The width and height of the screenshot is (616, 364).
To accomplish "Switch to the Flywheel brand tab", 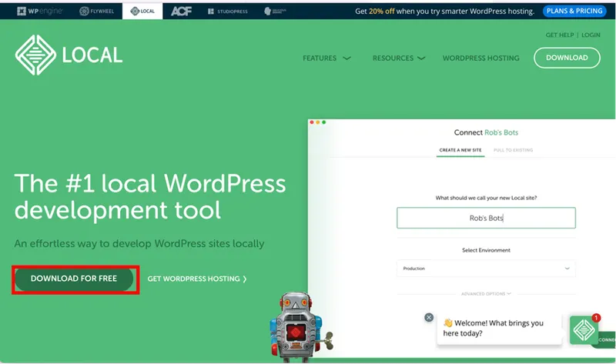I will [x=97, y=11].
